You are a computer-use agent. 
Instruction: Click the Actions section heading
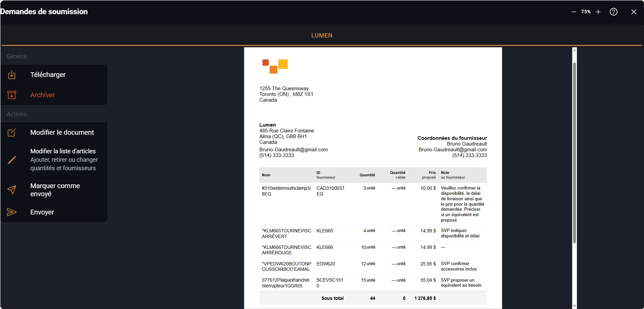point(17,114)
